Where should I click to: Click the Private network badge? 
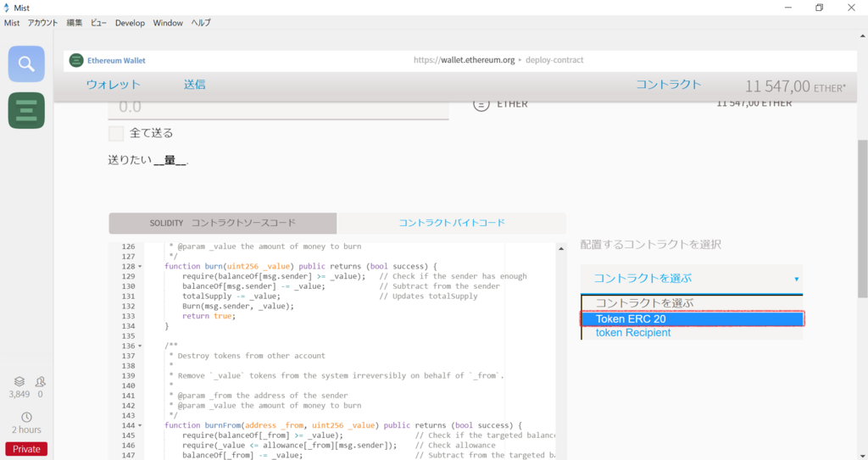26,449
